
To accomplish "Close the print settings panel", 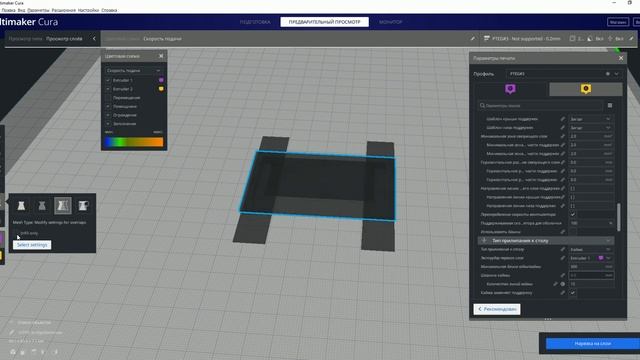I will 621,58.
